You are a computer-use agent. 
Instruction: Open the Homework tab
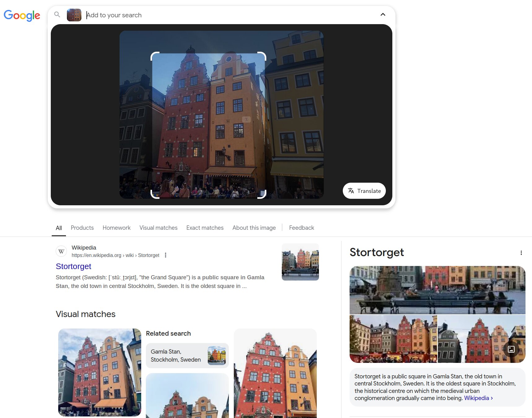pos(116,228)
